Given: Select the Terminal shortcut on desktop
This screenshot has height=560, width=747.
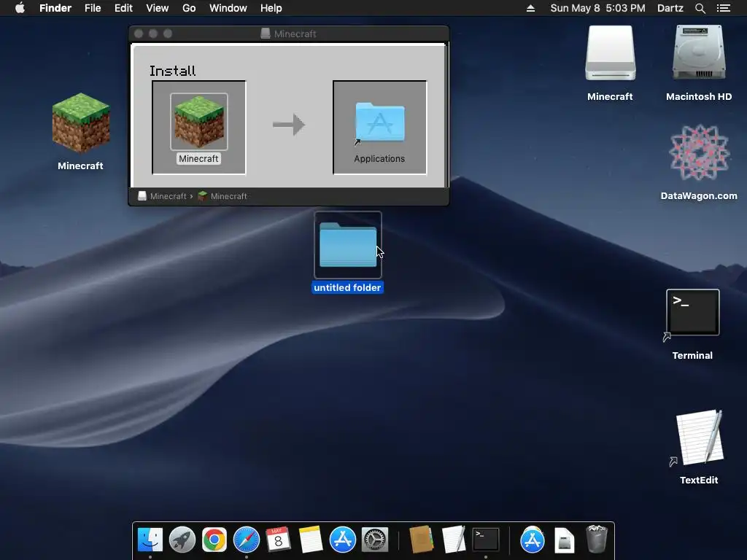Looking at the screenshot, I should pyautogui.click(x=693, y=312).
